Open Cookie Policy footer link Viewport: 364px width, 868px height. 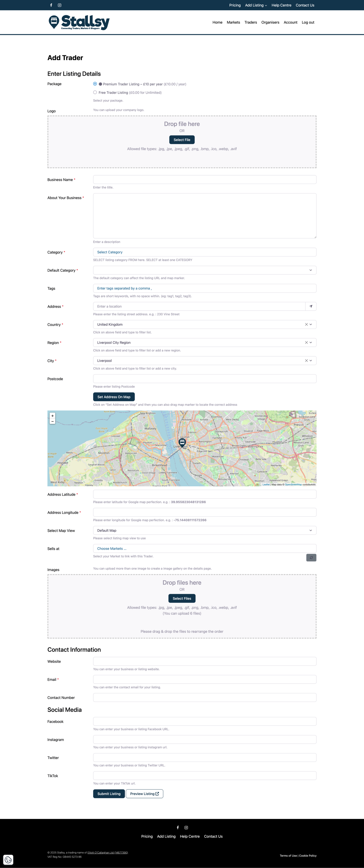[x=308, y=856]
